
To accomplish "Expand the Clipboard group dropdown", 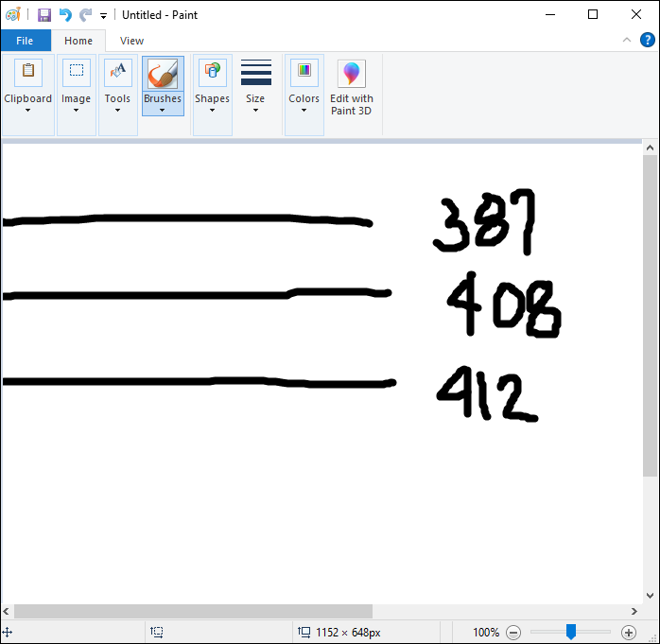I will point(27,111).
